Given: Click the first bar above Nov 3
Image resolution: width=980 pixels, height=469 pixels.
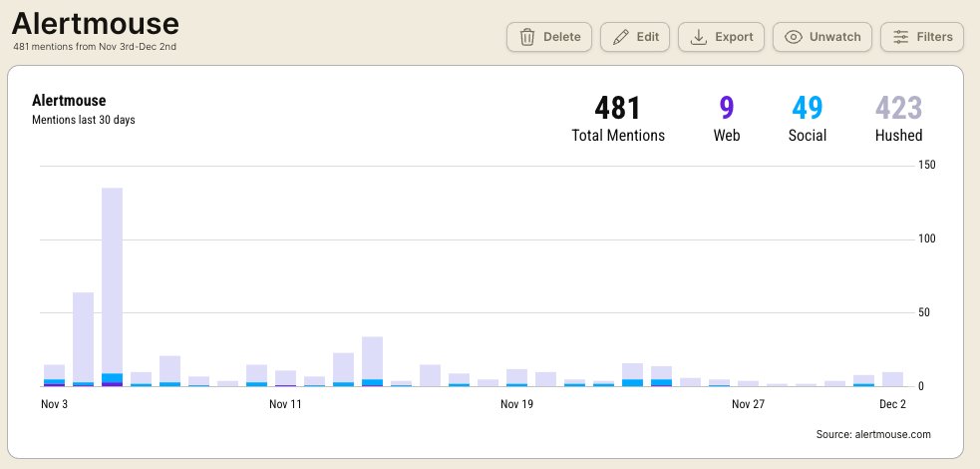Looking at the screenshot, I should tap(55, 376).
